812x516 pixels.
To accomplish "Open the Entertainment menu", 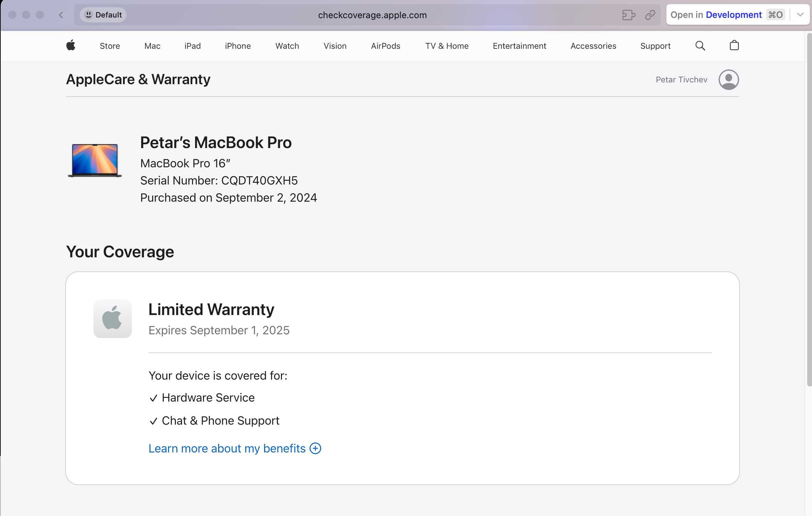I will [x=519, y=46].
